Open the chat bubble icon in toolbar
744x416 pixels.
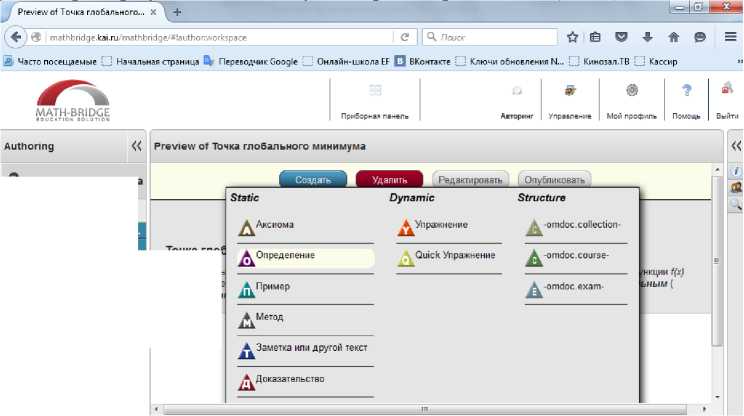point(699,37)
